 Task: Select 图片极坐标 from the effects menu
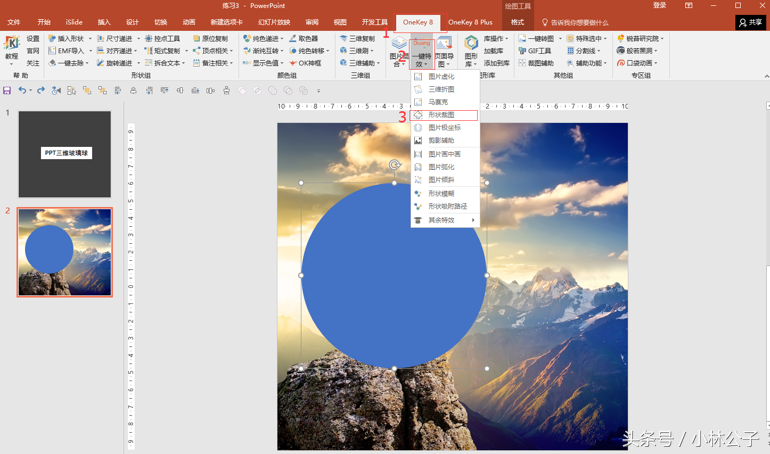445,128
